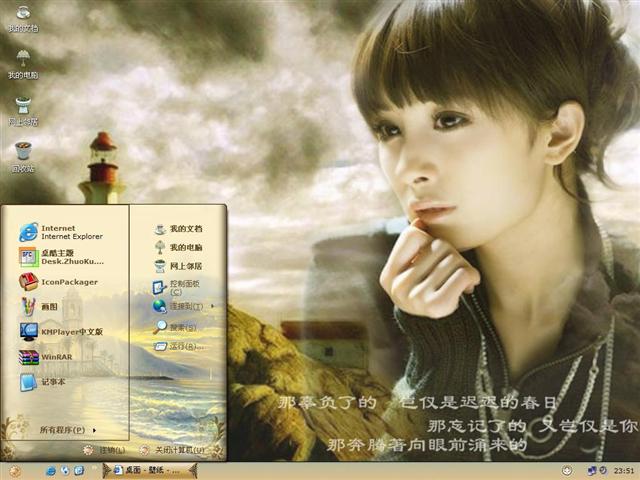Open 记事本 notepad from the Start menu

tap(42, 382)
